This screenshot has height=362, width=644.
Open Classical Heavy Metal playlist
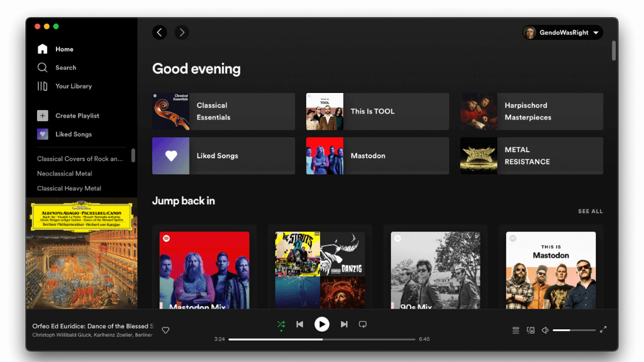pos(69,189)
